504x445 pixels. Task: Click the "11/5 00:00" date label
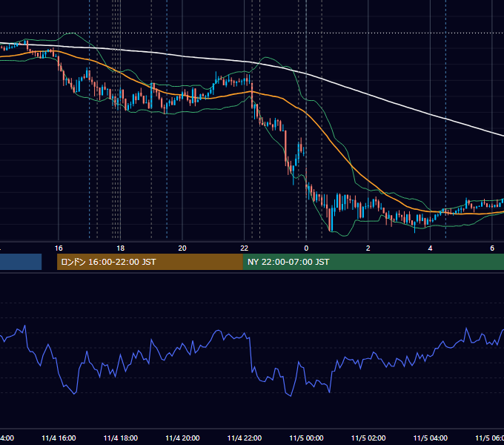coord(306,438)
